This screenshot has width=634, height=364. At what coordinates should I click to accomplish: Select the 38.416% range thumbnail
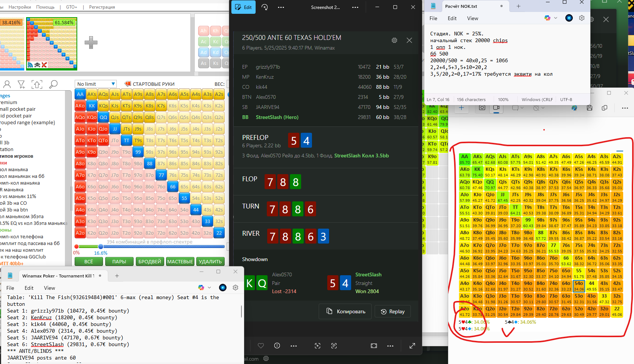(x=12, y=43)
